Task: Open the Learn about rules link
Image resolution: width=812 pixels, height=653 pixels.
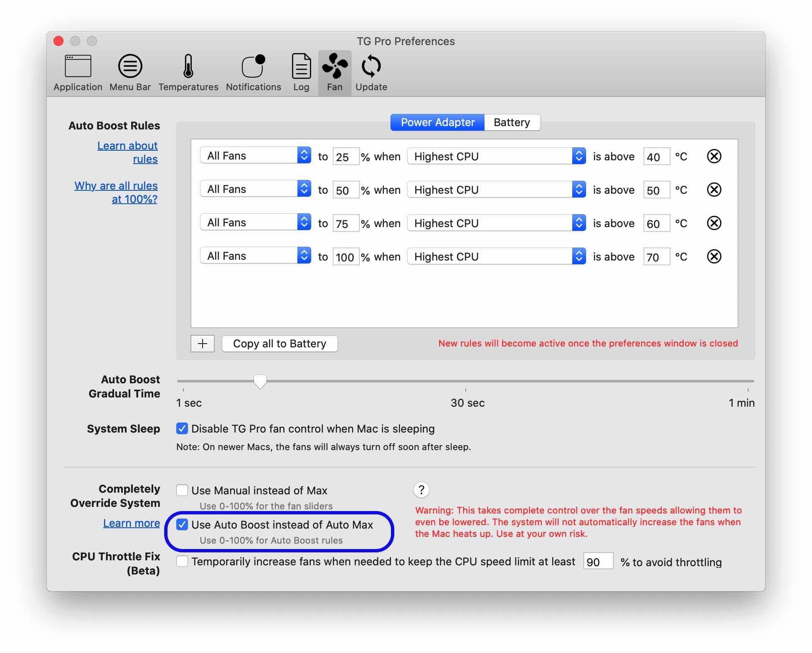Action: point(127,152)
